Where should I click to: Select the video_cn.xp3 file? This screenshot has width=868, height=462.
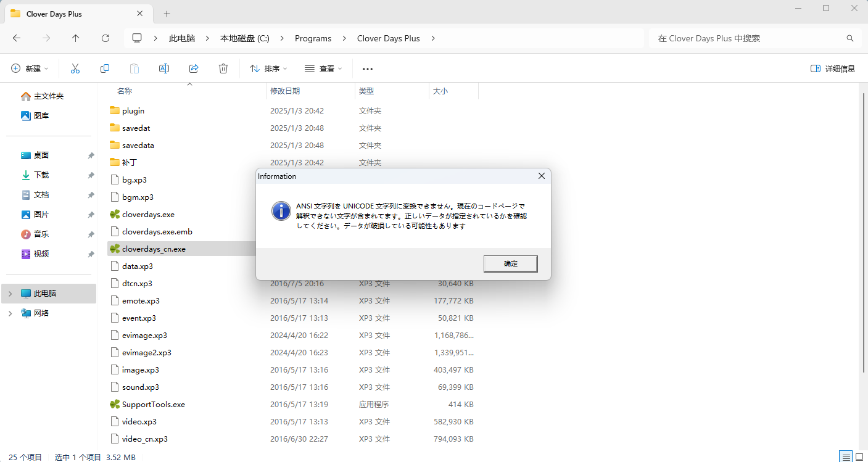point(145,439)
